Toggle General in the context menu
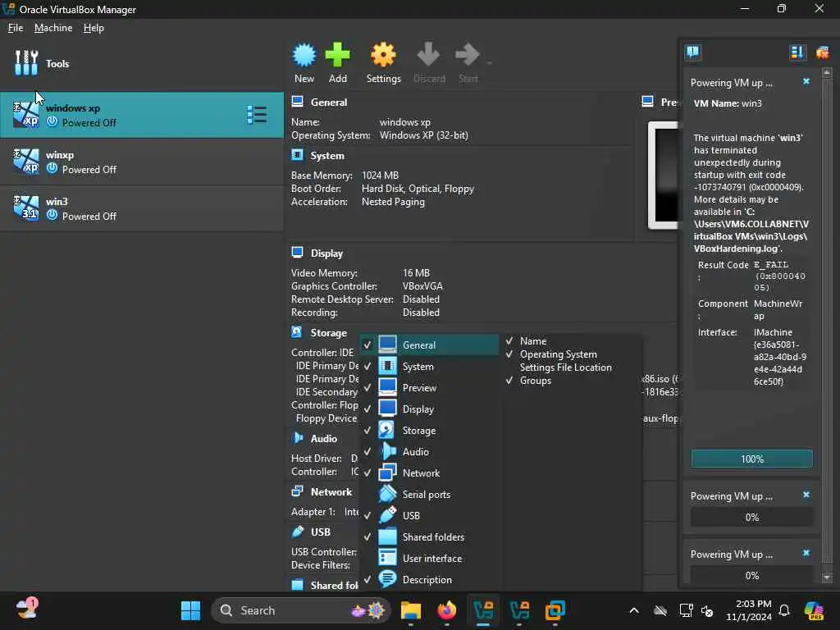 tap(429, 345)
